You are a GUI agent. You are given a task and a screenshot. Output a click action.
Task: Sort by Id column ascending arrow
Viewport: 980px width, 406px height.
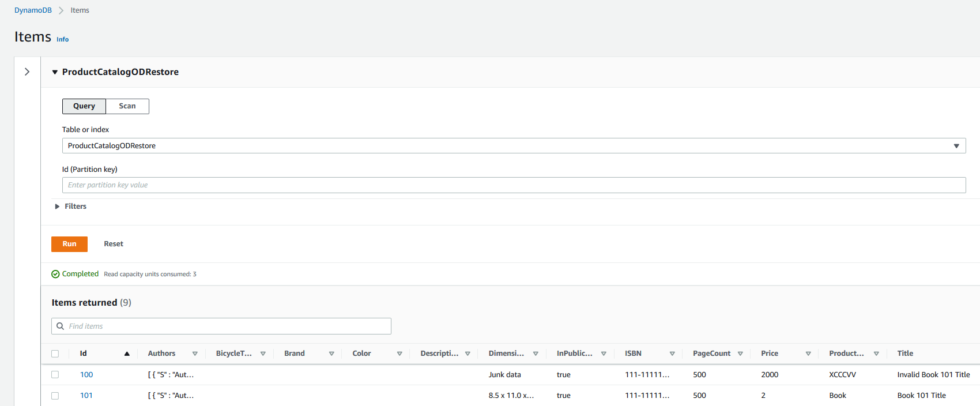pos(127,354)
